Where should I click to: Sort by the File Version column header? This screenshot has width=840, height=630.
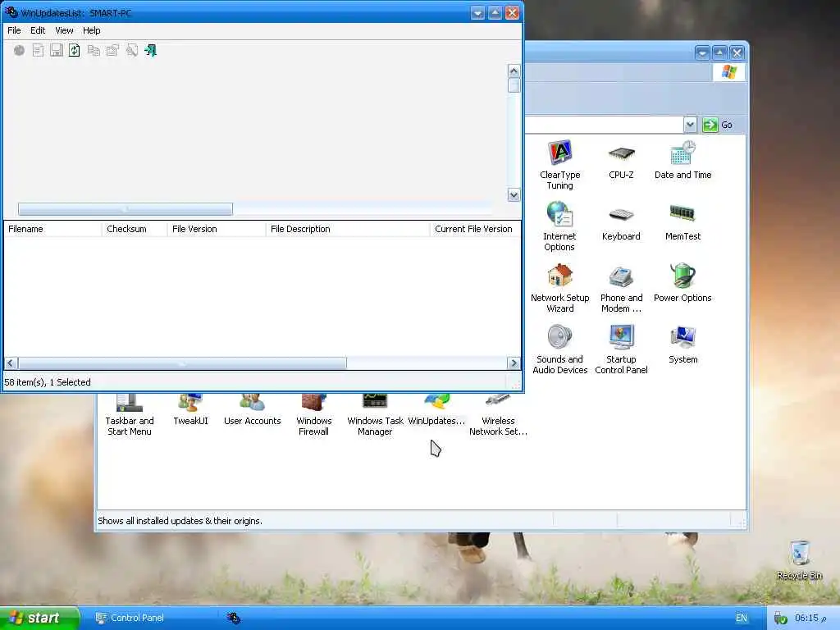tap(216, 229)
